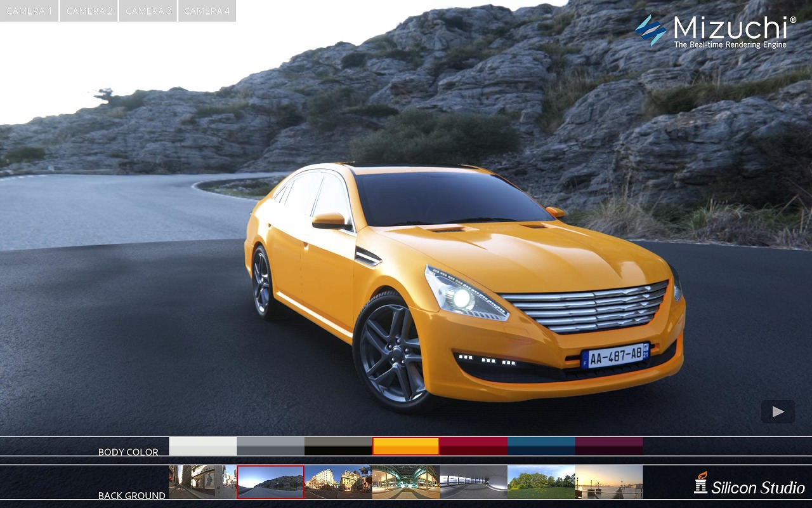Image resolution: width=812 pixels, height=508 pixels.
Task: Select the city street shopfront background
Action: pos(203,482)
